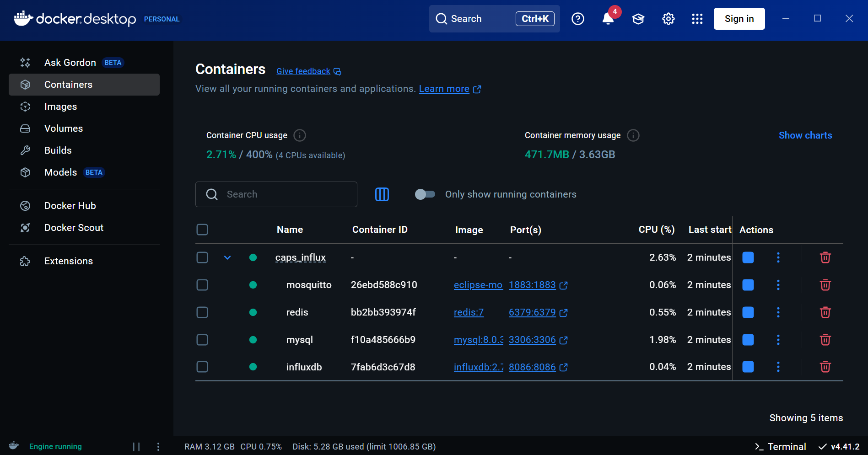Stop the mosquitto container
The width and height of the screenshot is (868, 455).
[748, 285]
